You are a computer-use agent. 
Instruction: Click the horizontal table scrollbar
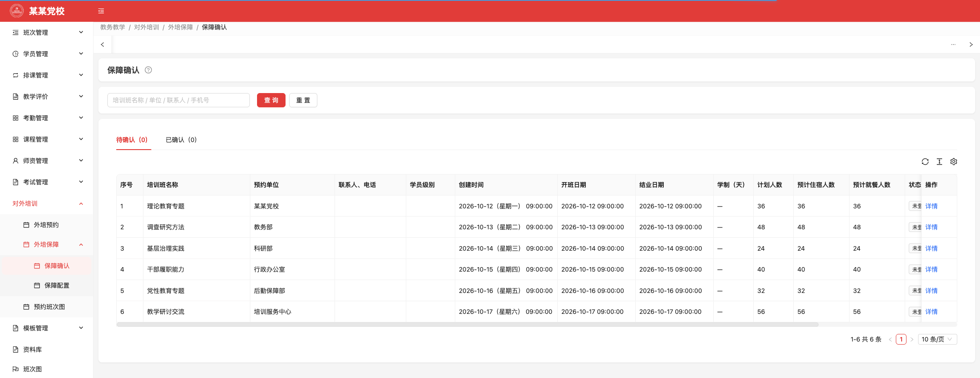467,325
